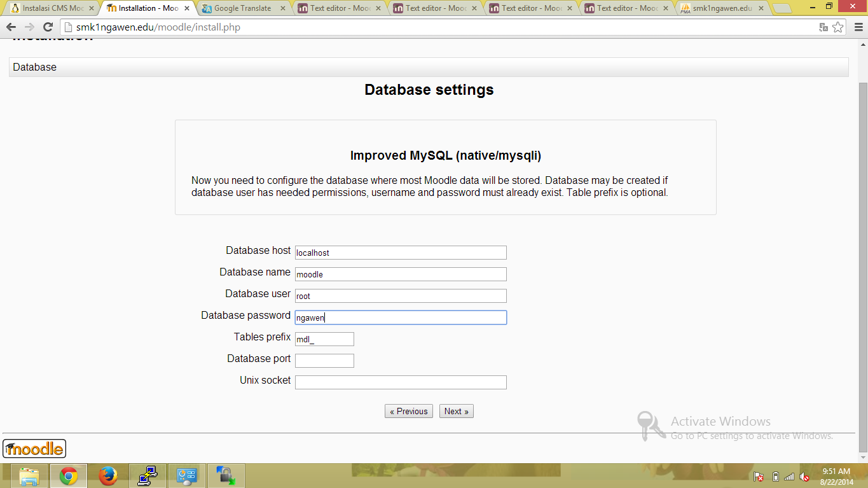Switch to the Instalasi CMS Moodle tab
Image resolution: width=868 pixels, height=488 pixels.
[x=52, y=8]
